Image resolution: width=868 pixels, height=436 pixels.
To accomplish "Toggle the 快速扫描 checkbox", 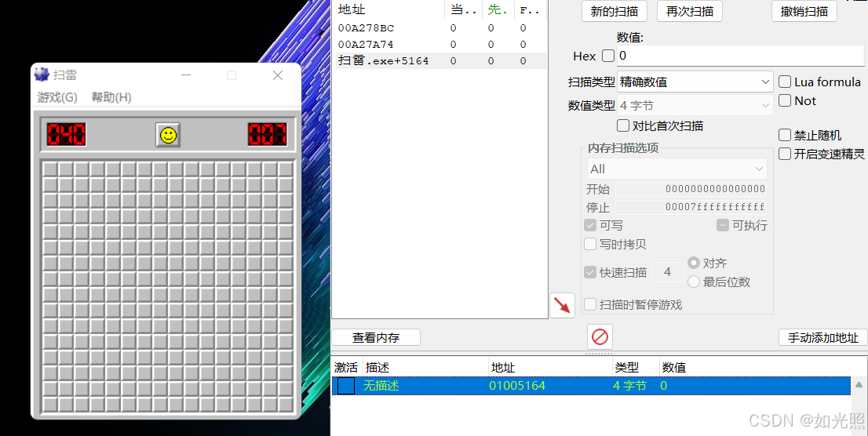I will coord(590,272).
